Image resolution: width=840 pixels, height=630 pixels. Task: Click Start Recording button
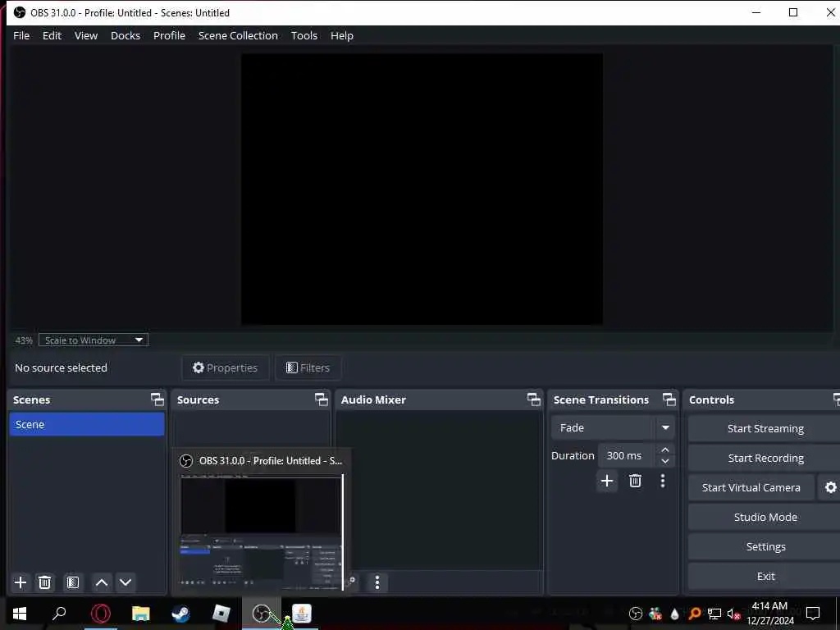(765, 458)
